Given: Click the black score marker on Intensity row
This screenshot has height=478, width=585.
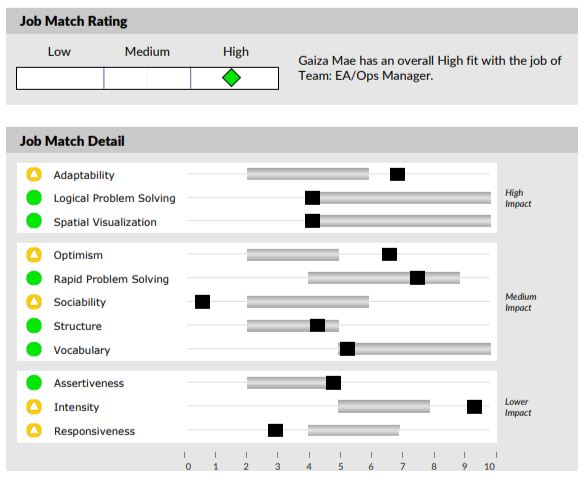Looking at the screenshot, I should pos(474,407).
